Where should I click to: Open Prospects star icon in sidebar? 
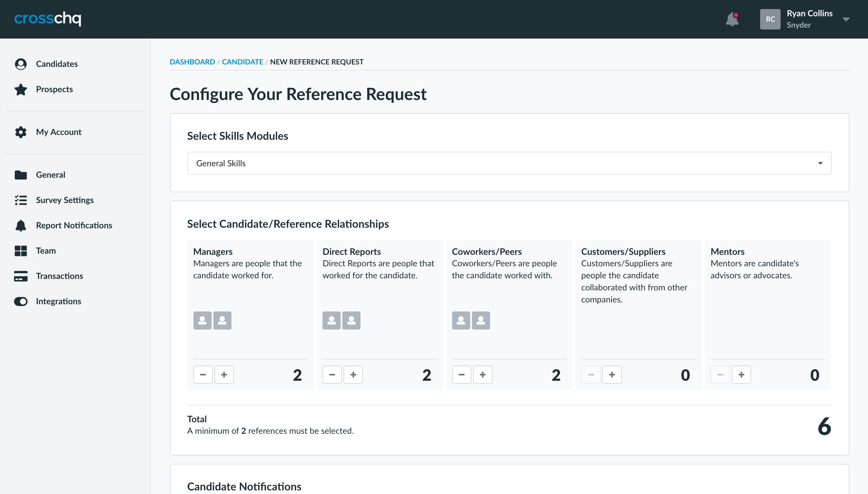pos(21,89)
